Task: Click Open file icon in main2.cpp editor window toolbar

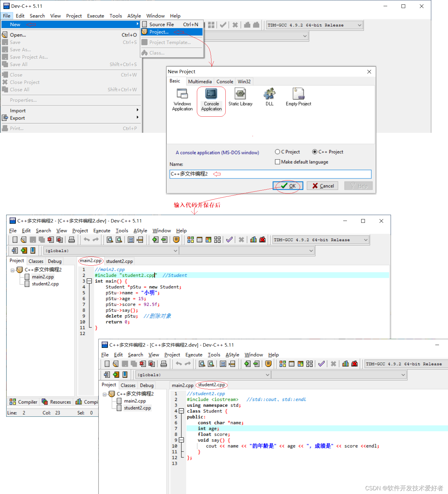Action: pyautogui.click(x=24, y=240)
